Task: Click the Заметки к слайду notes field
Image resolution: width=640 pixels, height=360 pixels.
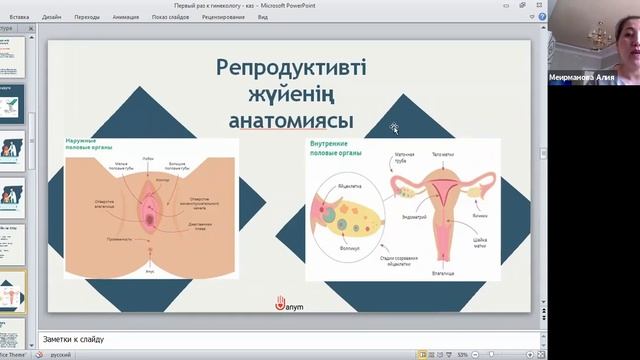Action: 290,340
